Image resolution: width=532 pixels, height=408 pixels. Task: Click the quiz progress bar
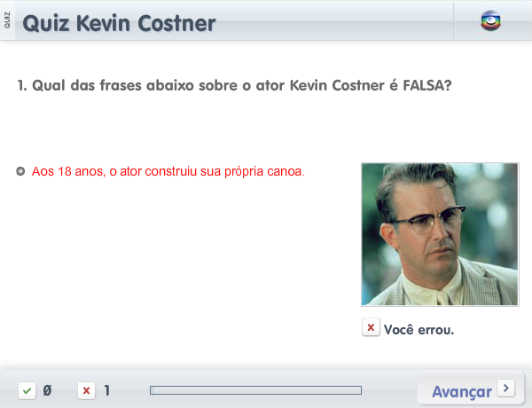click(x=256, y=390)
